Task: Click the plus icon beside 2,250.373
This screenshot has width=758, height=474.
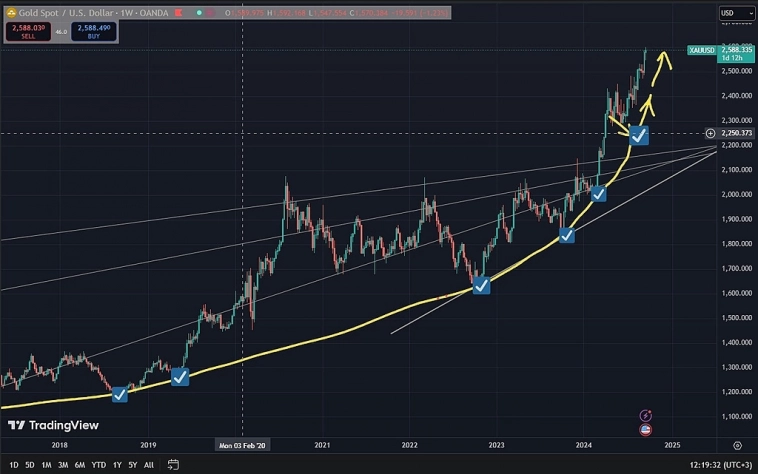Action: [x=710, y=133]
